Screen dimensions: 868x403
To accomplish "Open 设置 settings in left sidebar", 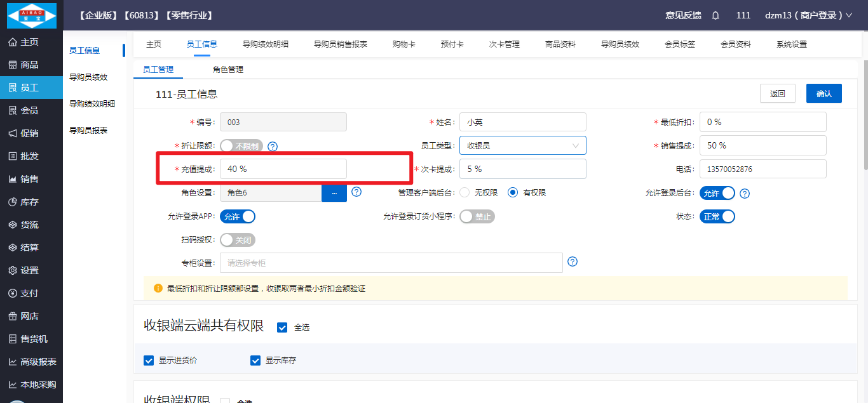I will [x=29, y=270].
